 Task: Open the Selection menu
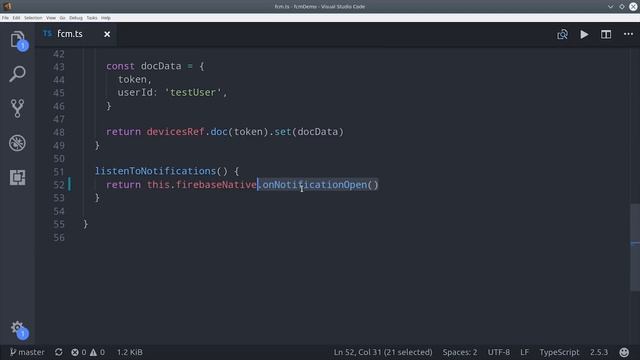(x=33, y=18)
